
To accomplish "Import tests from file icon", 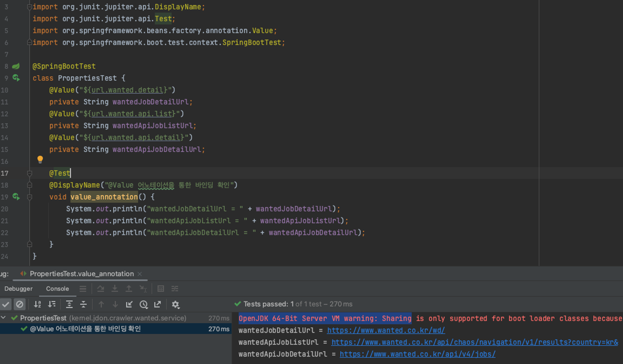I will point(129,304).
